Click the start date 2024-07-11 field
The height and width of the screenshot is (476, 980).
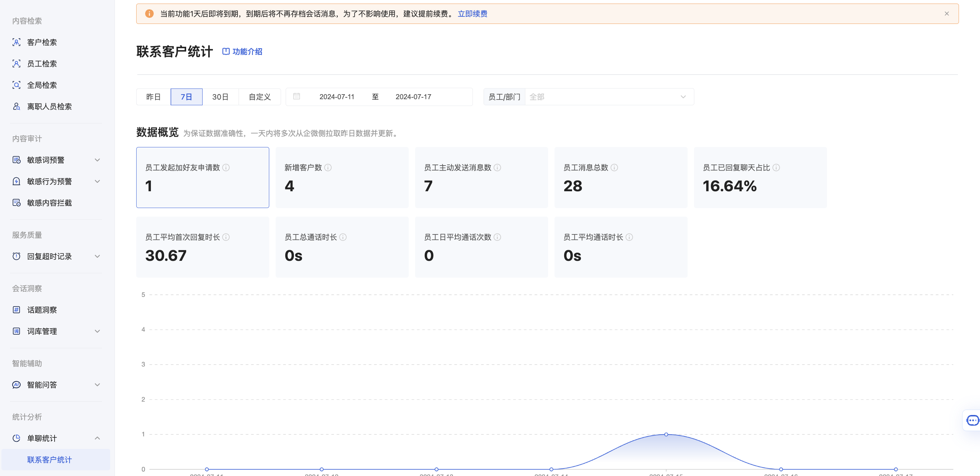[x=337, y=97]
